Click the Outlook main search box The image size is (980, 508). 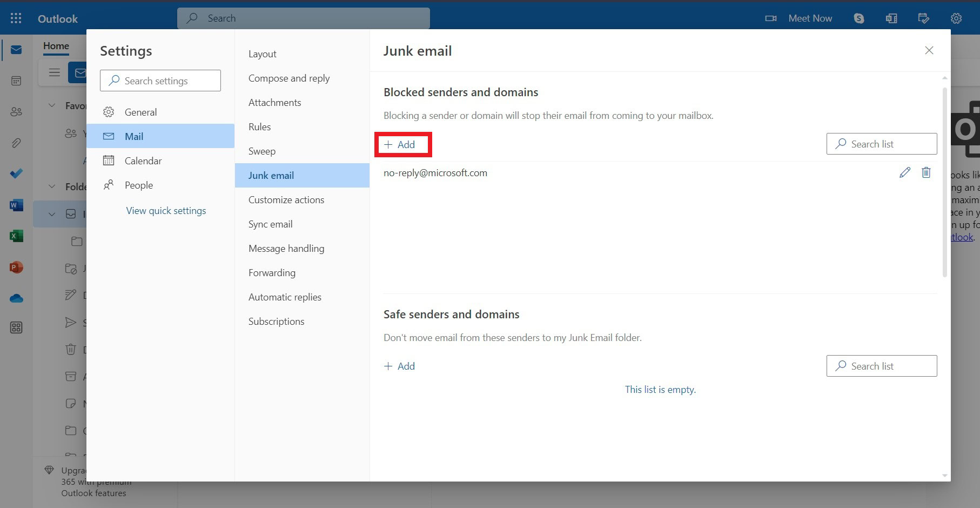[x=304, y=18]
